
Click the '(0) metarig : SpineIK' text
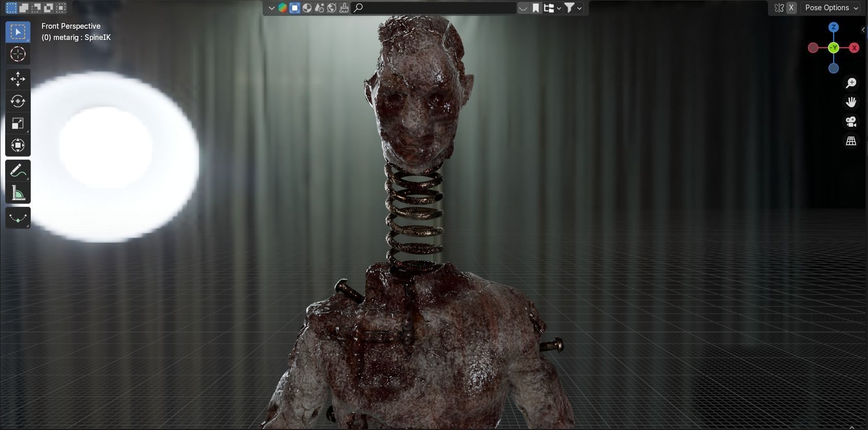76,37
